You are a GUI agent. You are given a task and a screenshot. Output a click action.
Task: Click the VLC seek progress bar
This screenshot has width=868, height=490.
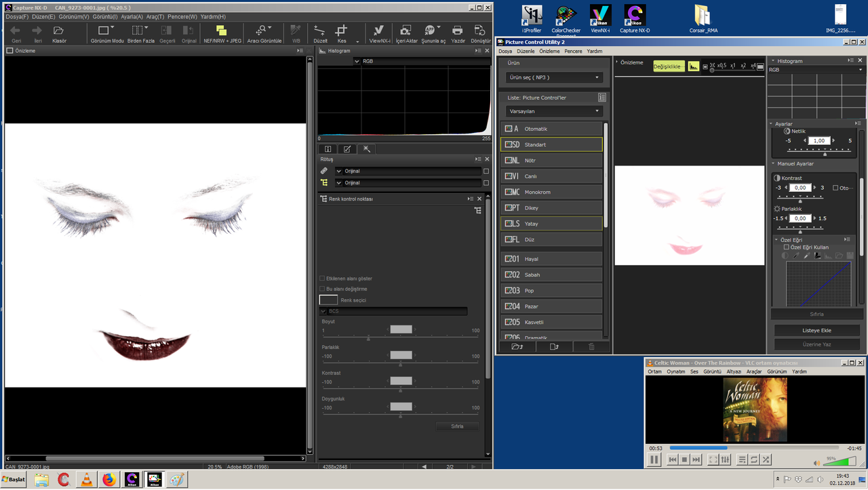755,448
